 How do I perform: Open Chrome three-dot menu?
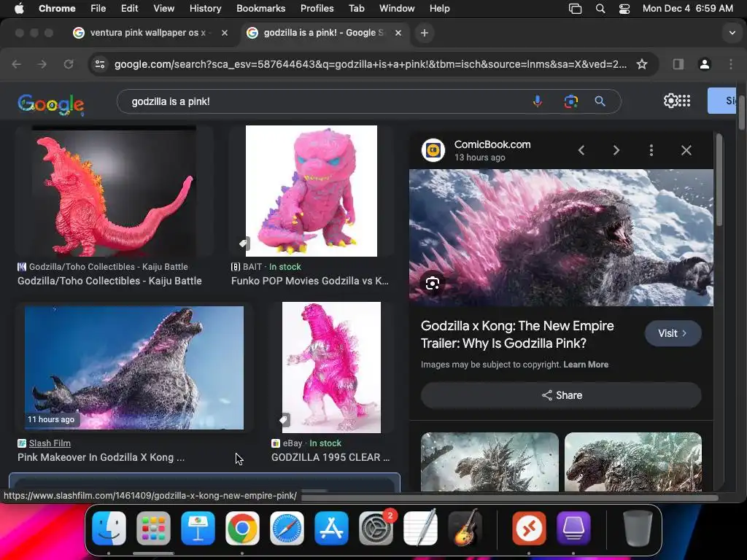click(x=731, y=64)
